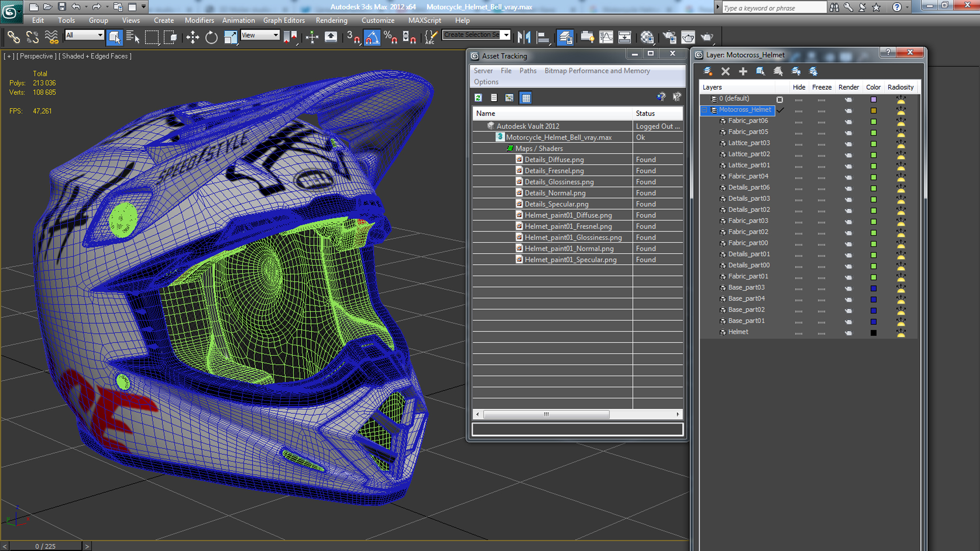Open Paths menu in Asset Tracking
The height and width of the screenshot is (551, 980).
[x=528, y=70]
